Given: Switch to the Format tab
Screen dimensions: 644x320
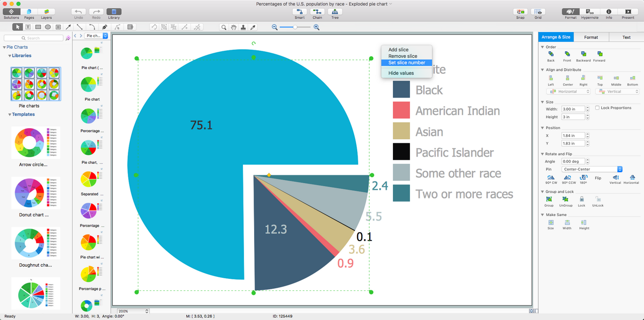Looking at the screenshot, I should (591, 37).
